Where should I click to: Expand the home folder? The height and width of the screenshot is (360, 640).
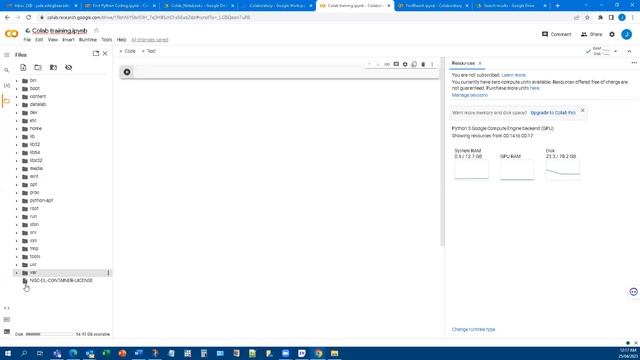tap(17, 129)
